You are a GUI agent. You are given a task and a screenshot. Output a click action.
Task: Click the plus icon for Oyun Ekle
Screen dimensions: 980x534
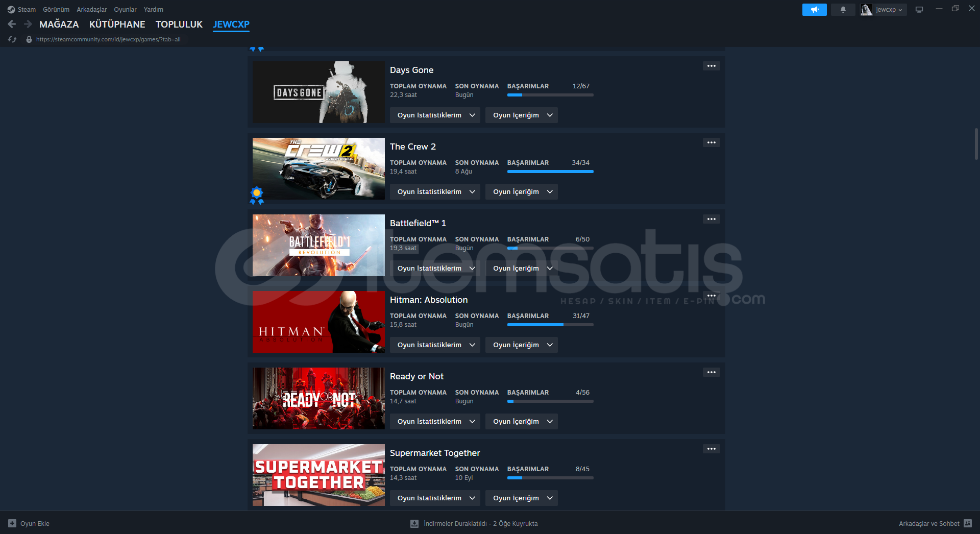[12, 523]
